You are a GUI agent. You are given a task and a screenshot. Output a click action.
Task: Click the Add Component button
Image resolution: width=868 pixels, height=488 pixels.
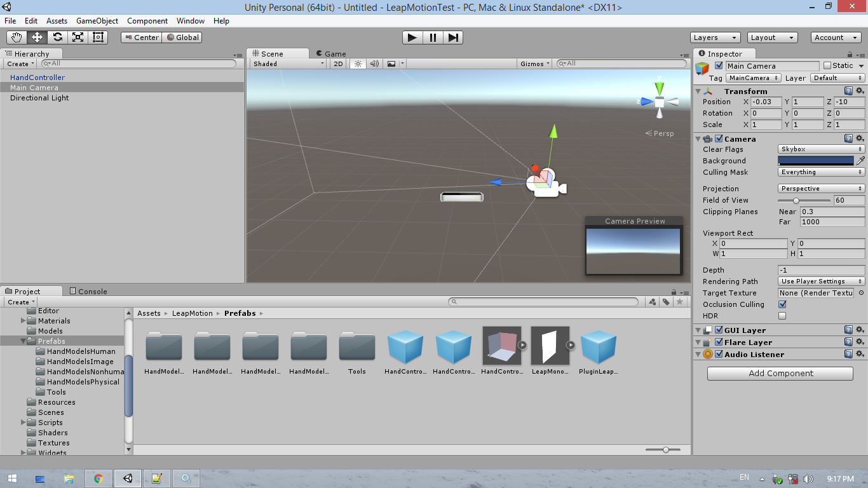pyautogui.click(x=780, y=374)
